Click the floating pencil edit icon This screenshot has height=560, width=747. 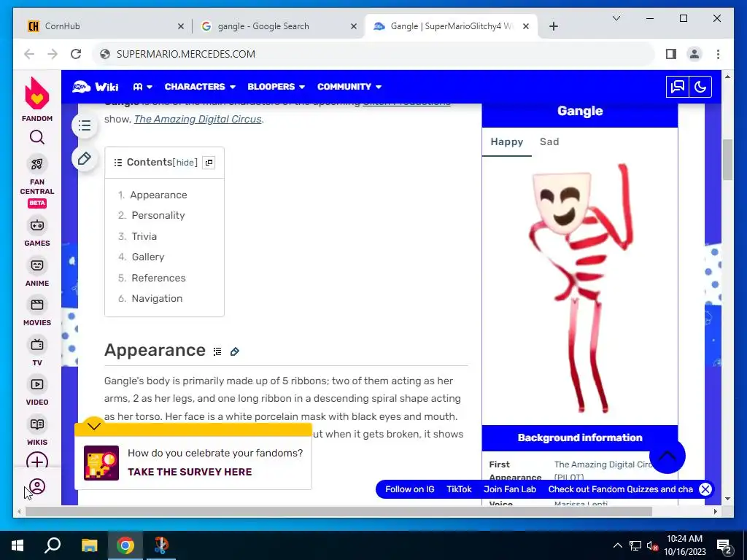coord(85,158)
